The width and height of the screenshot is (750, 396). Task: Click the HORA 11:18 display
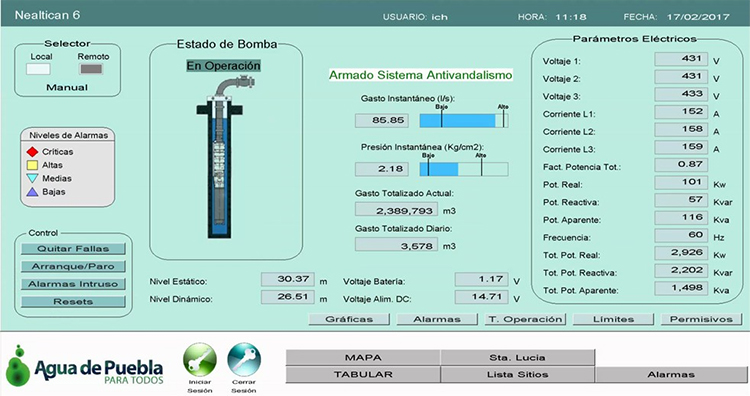[x=552, y=17]
